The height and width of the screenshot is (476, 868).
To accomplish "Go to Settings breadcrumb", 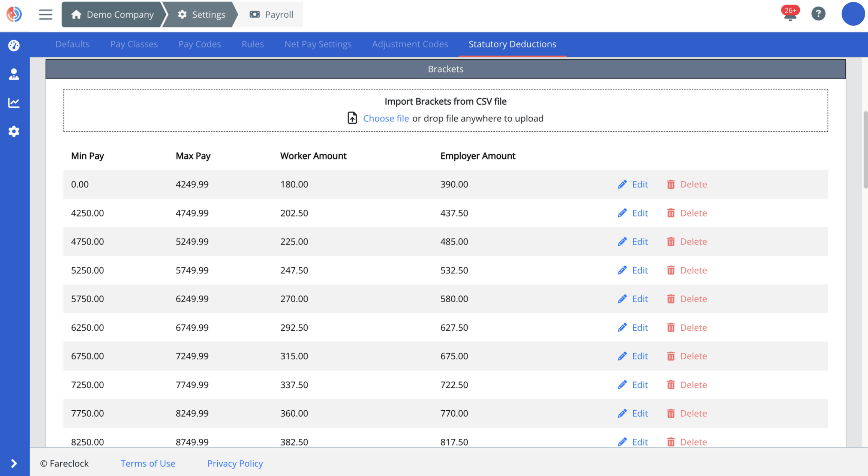I will tap(202, 15).
